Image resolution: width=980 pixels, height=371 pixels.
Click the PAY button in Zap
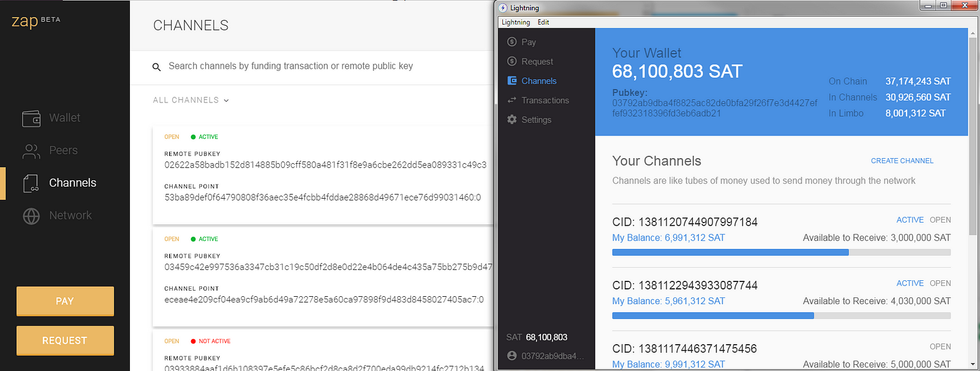point(65,301)
